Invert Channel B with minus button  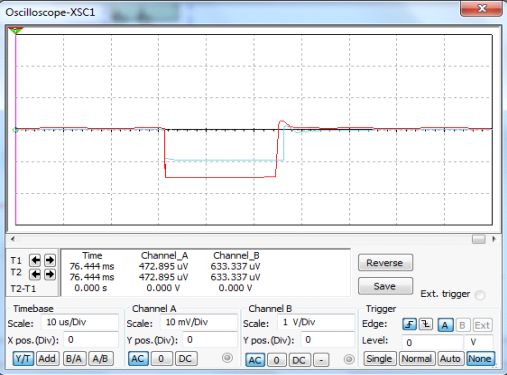[321, 360]
